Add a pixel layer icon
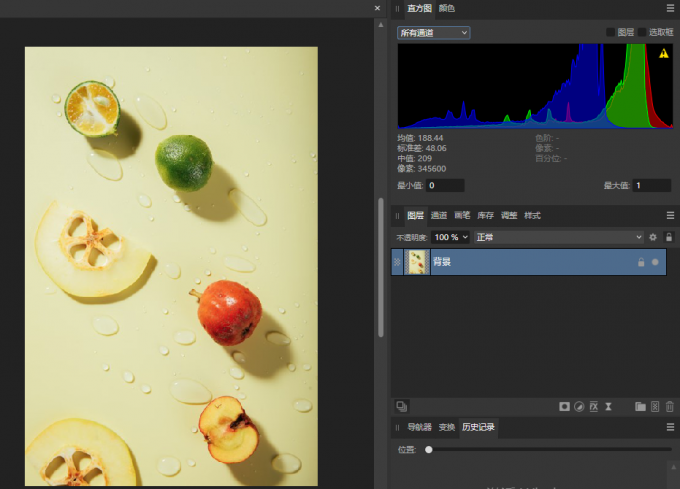Image resolution: width=680 pixels, height=489 pixels. pos(655,407)
